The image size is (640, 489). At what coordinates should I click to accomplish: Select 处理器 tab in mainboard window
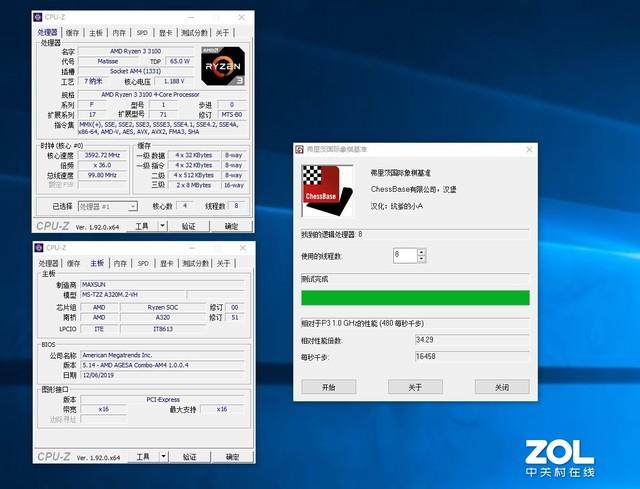click(x=49, y=263)
